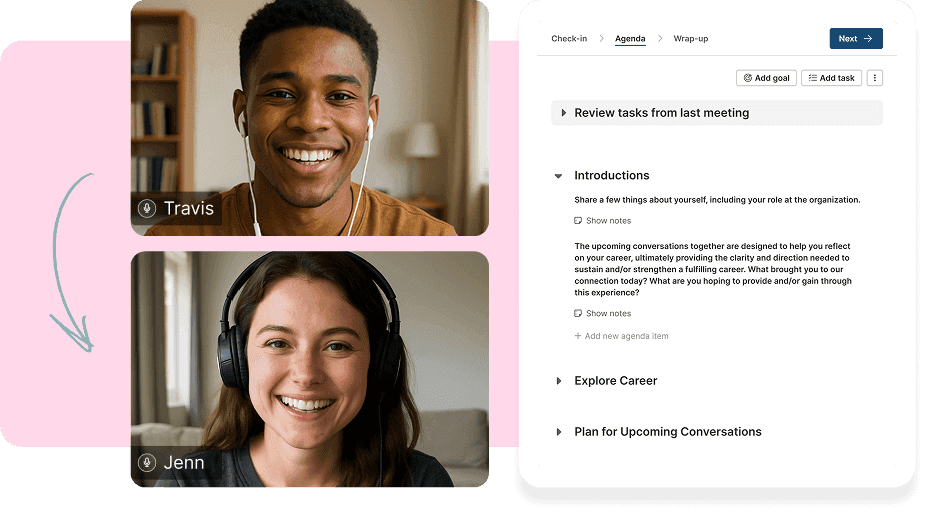Show notes under the share-about-yourself item
The width and height of the screenshot is (925, 512).
pyautogui.click(x=603, y=221)
